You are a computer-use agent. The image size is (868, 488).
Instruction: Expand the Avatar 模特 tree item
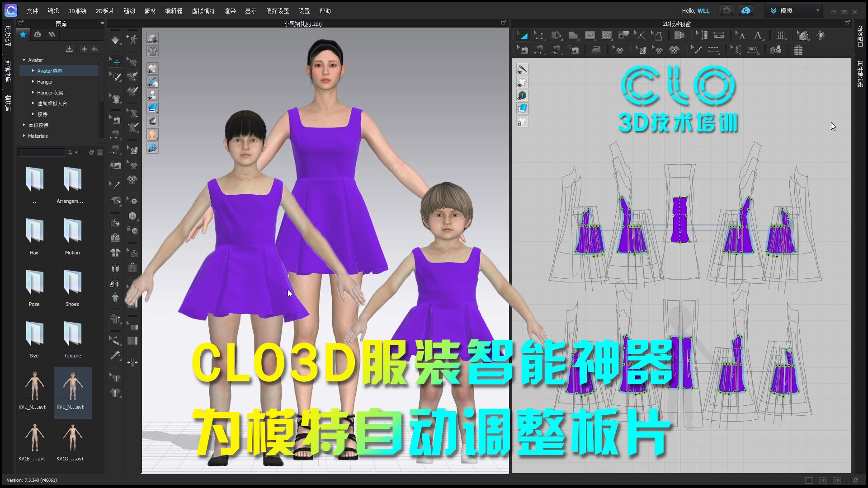click(33, 71)
